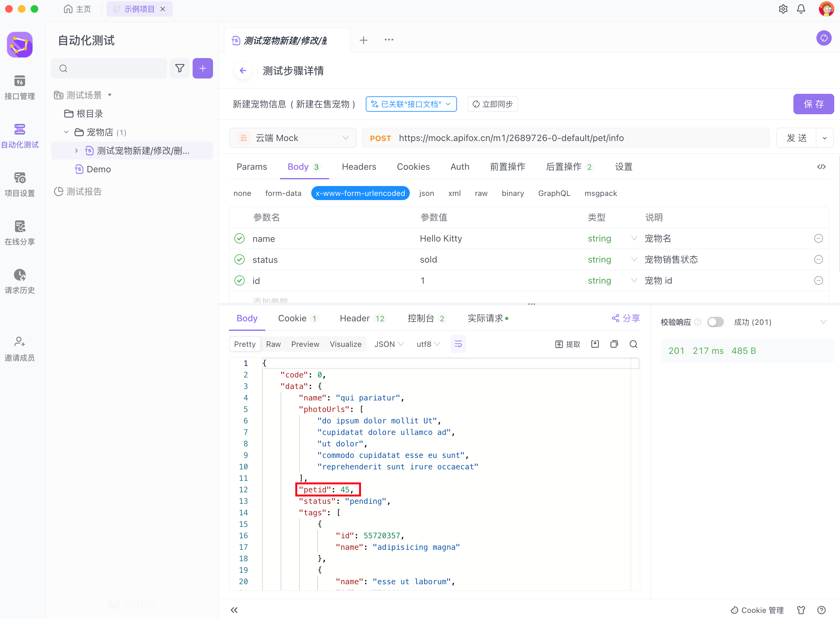840x619 pixels.
Task: Switch to the Headers tab
Action: click(x=359, y=167)
